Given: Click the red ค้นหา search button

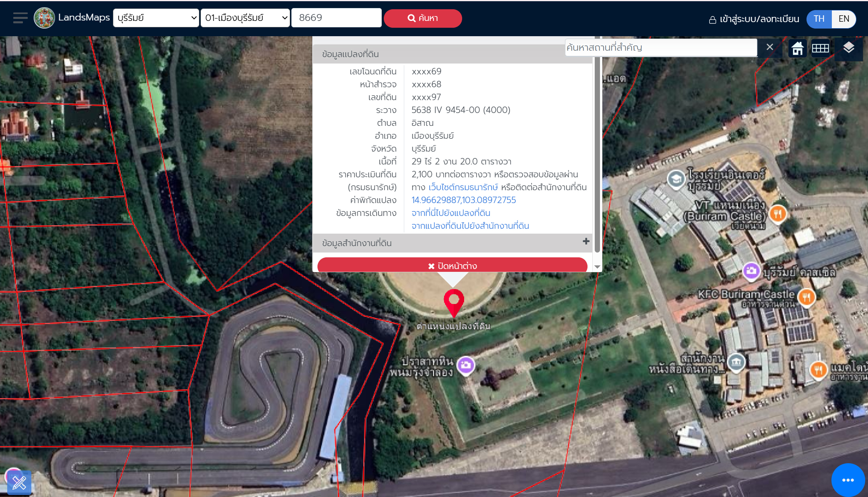Looking at the screenshot, I should (x=423, y=18).
